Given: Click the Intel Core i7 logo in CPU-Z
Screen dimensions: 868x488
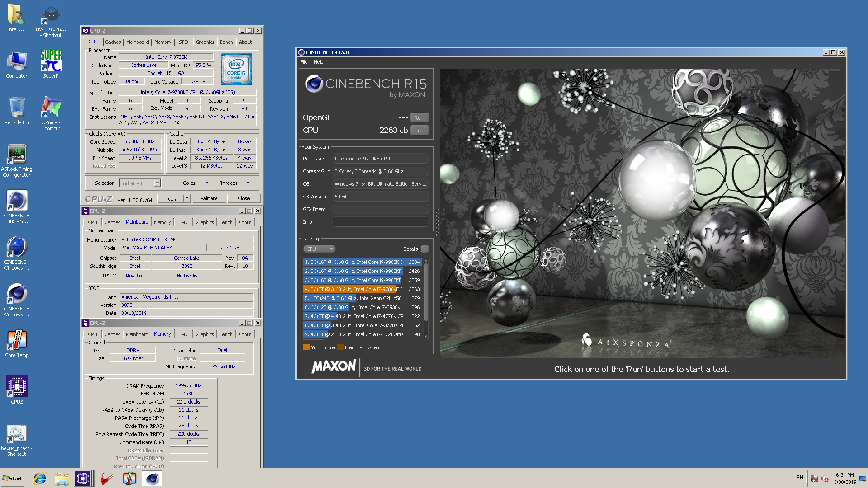Looking at the screenshot, I should (236, 69).
